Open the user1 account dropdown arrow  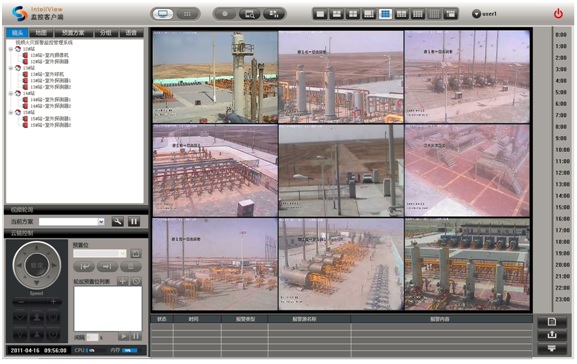pos(476,14)
